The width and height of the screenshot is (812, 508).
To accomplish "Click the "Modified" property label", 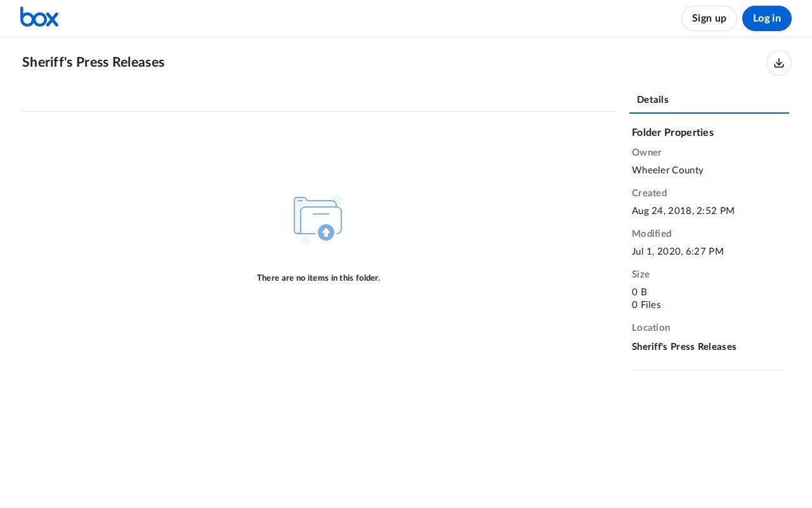I will 652,234.
